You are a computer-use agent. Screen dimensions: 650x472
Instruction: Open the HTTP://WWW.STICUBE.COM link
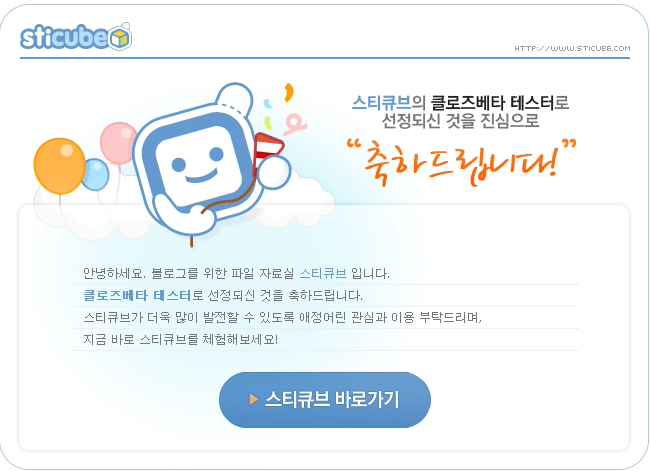[572, 48]
